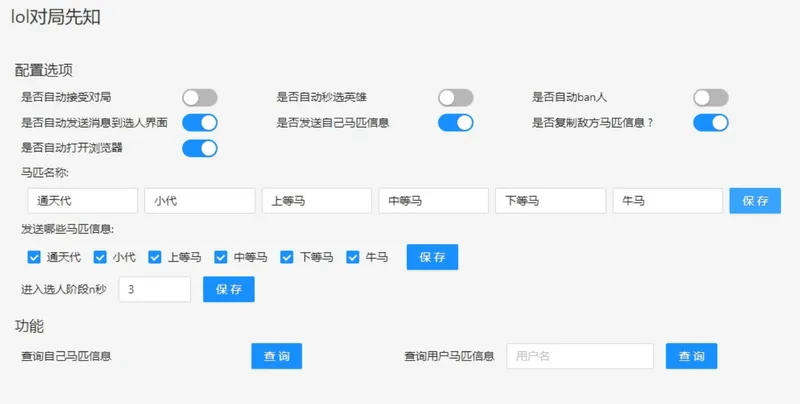
Task: Turn off 是否发送自己马匹信息 toggle
Action: (x=456, y=123)
